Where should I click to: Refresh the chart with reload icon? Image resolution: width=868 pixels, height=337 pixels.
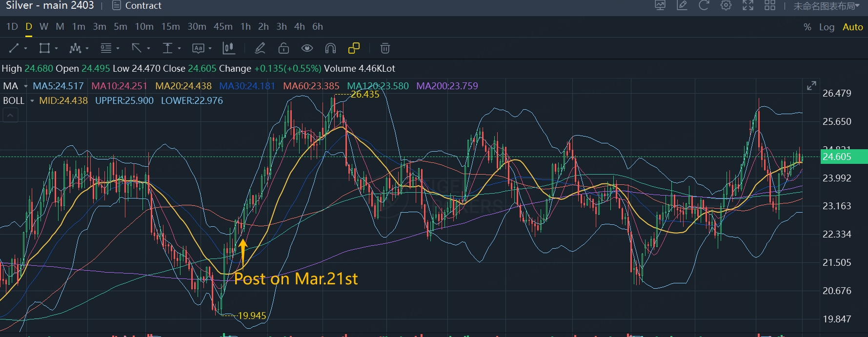click(x=704, y=6)
